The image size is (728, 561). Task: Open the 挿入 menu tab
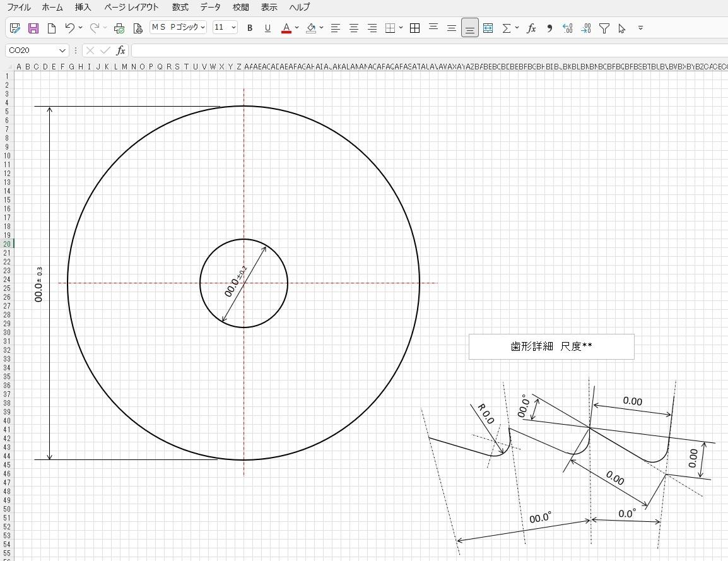point(83,8)
